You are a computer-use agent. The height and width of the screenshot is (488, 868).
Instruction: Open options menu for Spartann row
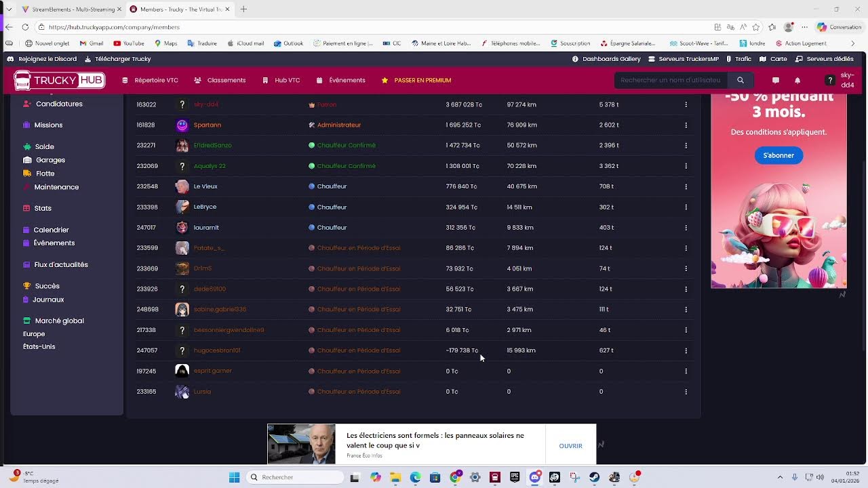tap(686, 125)
